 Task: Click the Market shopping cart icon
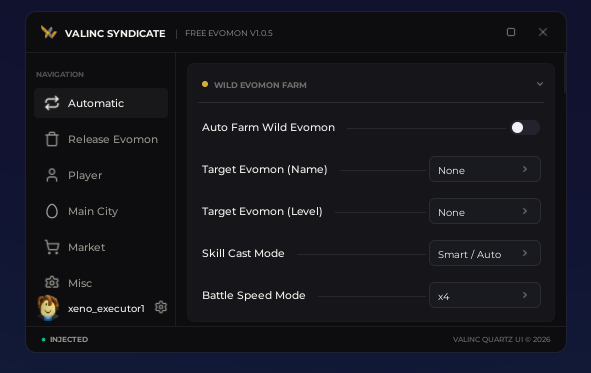[x=52, y=247]
